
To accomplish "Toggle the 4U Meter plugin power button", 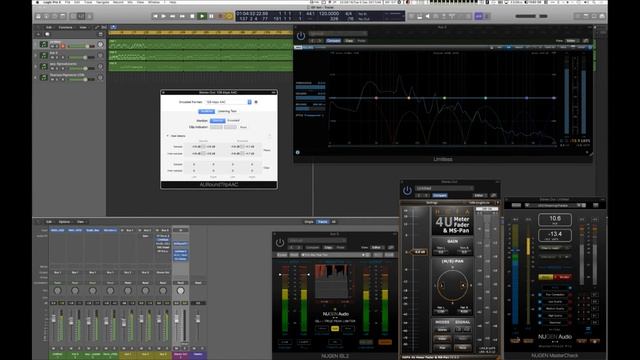I will (407, 191).
